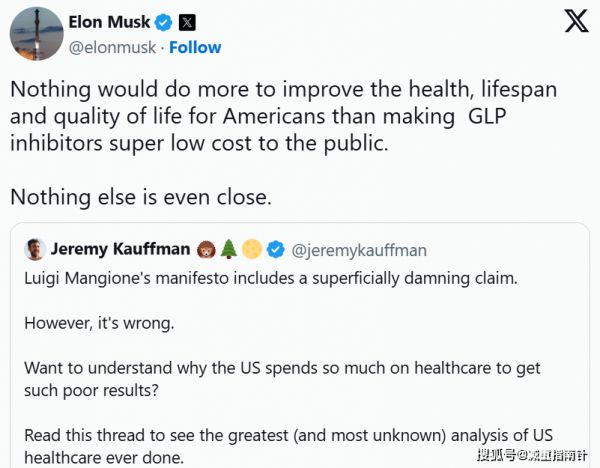
Task: Click the blue verified badge beside Elon Musk
Action: (164, 22)
